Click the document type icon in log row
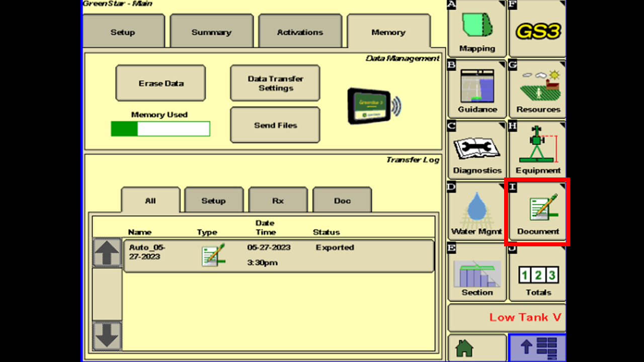The image size is (644, 362). (x=213, y=255)
